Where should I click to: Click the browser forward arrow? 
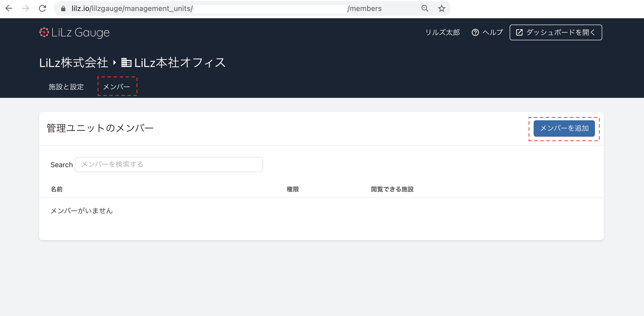coord(26,8)
